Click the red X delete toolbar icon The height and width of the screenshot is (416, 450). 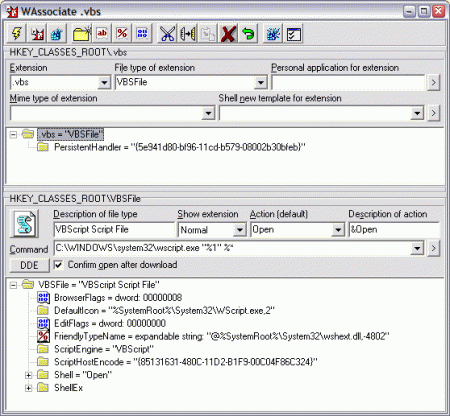pos(228,33)
